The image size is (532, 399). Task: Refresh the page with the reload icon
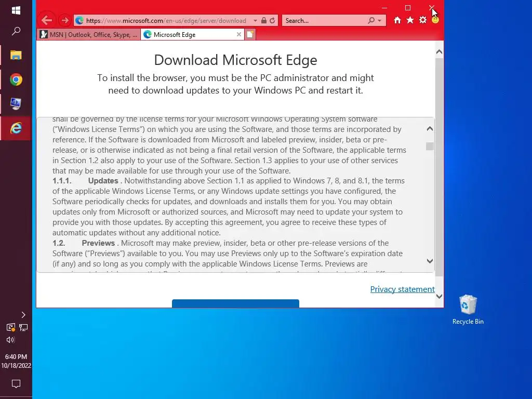pyautogui.click(x=272, y=20)
